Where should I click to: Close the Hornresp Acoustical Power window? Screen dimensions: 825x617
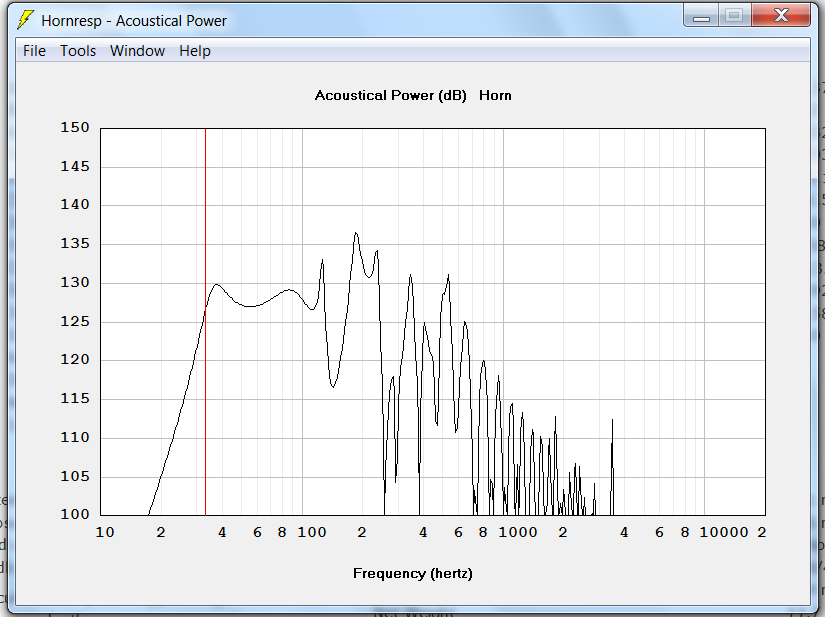coord(781,16)
